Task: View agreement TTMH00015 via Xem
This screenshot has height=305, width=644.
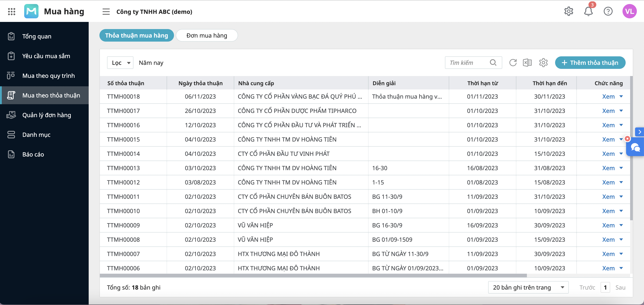Action: point(608,140)
